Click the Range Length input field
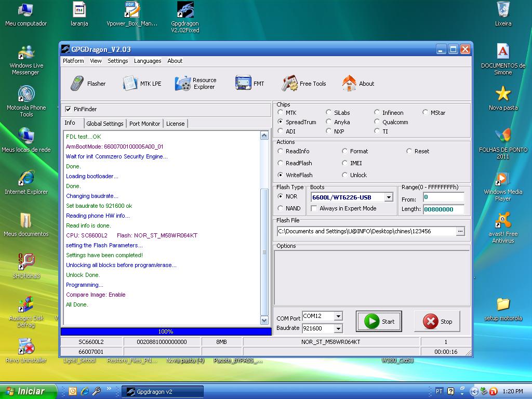Image resolution: width=532 pixels, height=399 pixels. (444, 209)
